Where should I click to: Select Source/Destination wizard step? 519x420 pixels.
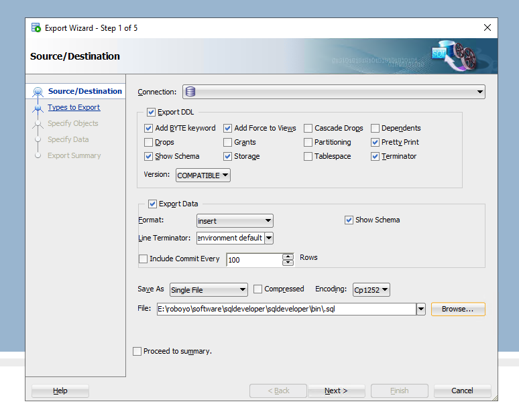pos(85,91)
